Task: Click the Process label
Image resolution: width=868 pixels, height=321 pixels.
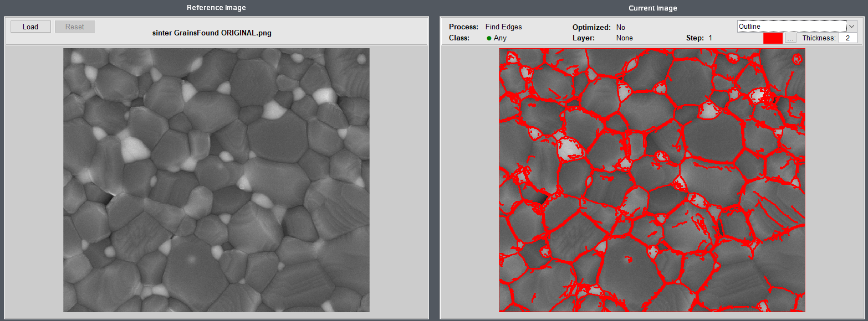Action: (x=463, y=27)
